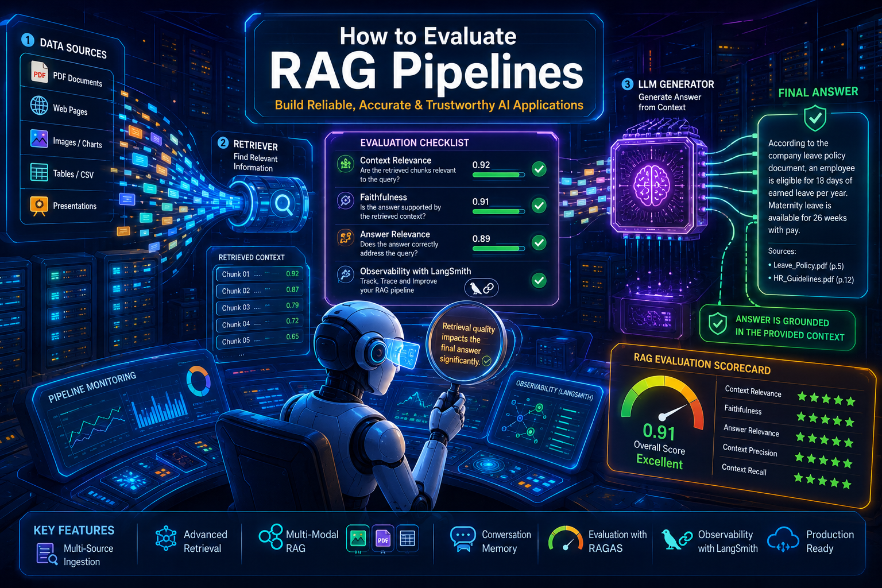The width and height of the screenshot is (882, 588).
Task: Click the small checkmark in the magnifier note
Action: tap(486, 361)
